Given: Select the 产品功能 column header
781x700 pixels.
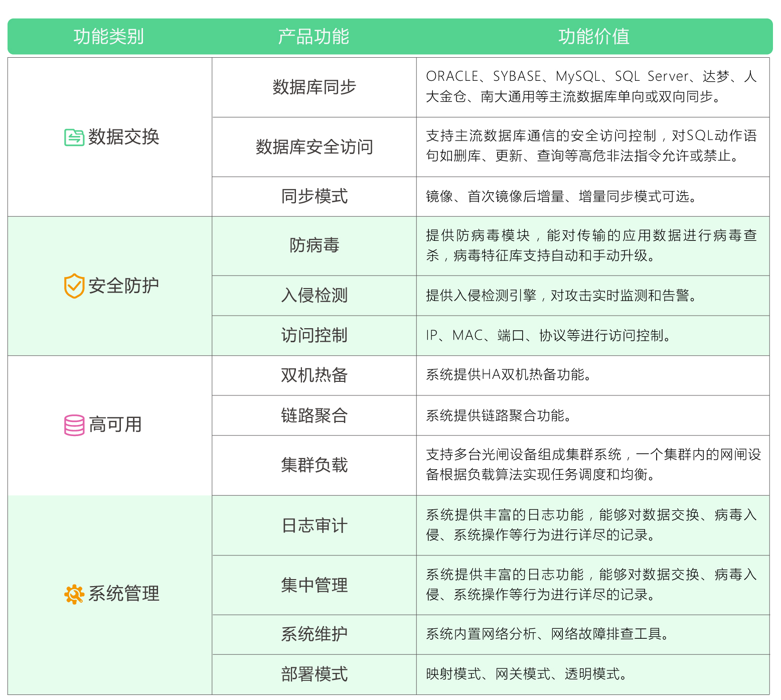Looking at the screenshot, I should pyautogui.click(x=314, y=37).
